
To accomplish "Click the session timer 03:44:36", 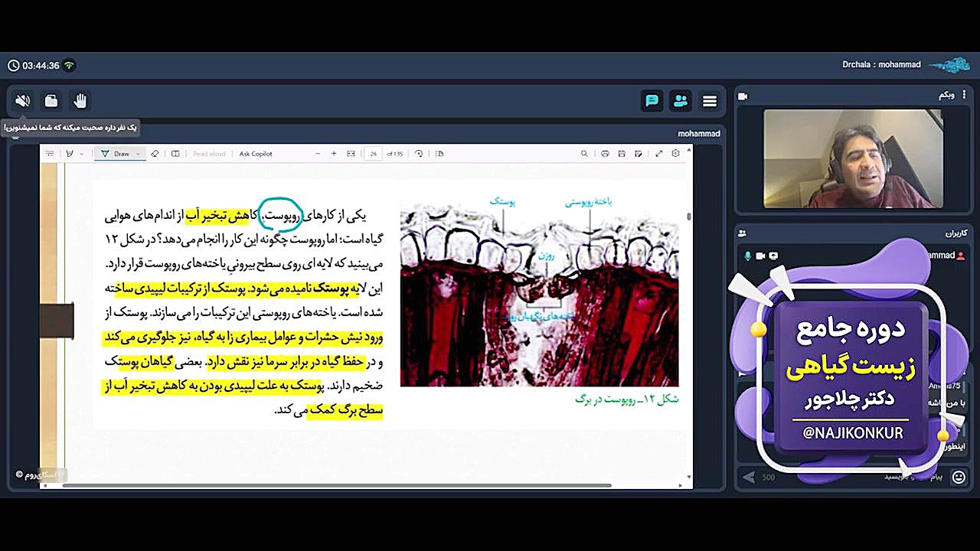I will coord(41,66).
